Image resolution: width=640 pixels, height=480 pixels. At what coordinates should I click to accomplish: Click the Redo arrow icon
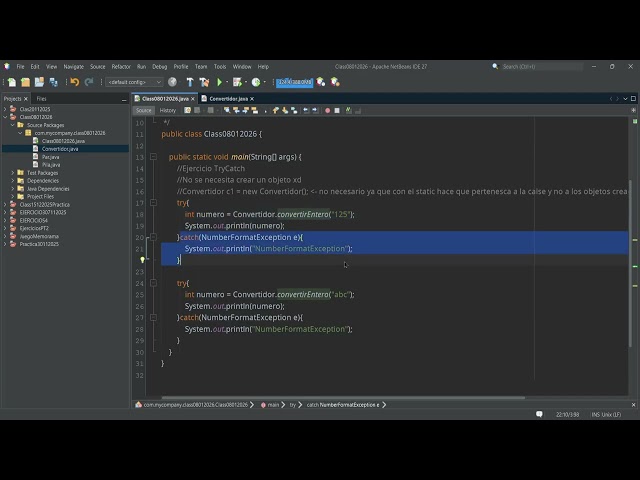pyautogui.click(x=89, y=82)
